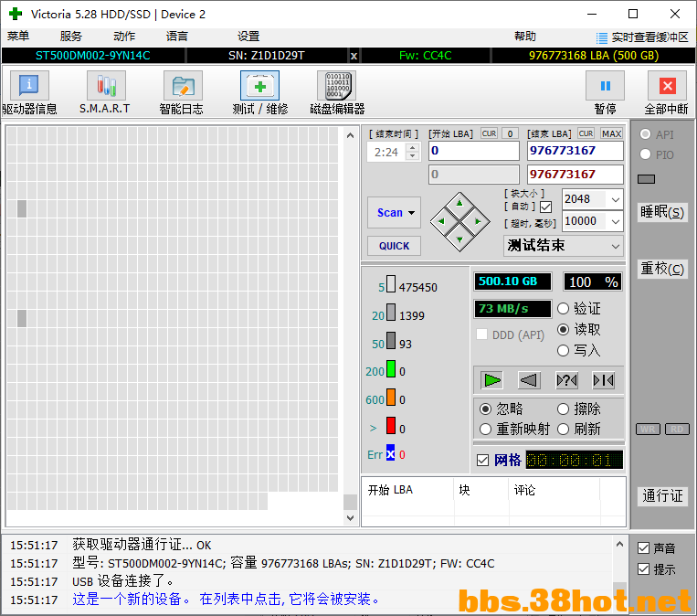The width and height of the screenshot is (697, 616).
Task: Expand the 测试结束 end-of-test action dropdown
Action: click(616, 246)
